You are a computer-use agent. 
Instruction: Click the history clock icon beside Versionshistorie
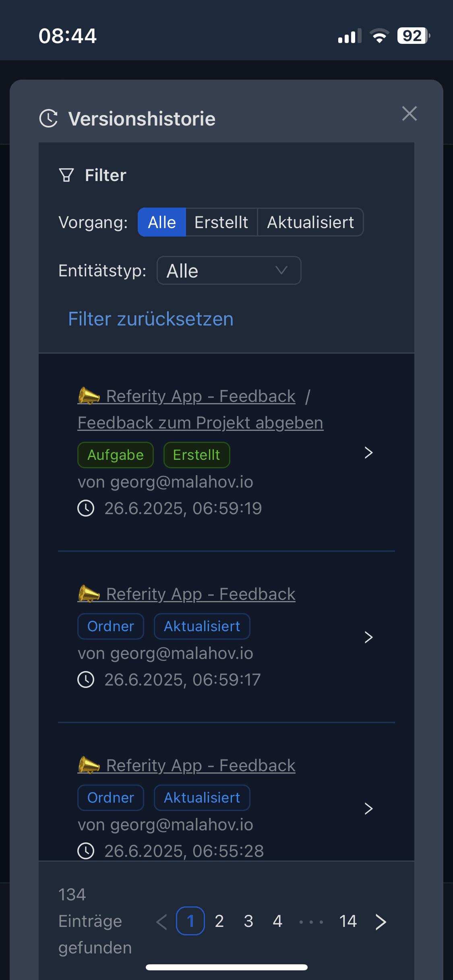(x=49, y=119)
